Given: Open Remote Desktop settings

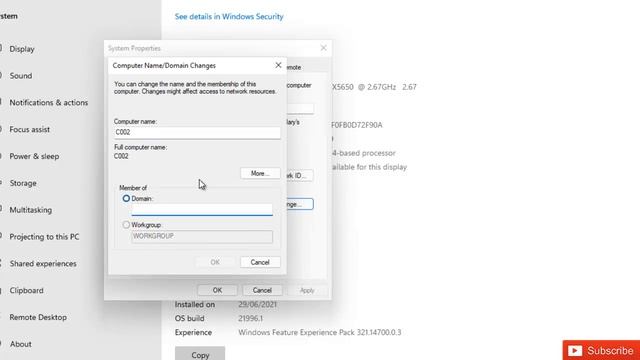Looking at the screenshot, I should pyautogui.click(x=38, y=317).
